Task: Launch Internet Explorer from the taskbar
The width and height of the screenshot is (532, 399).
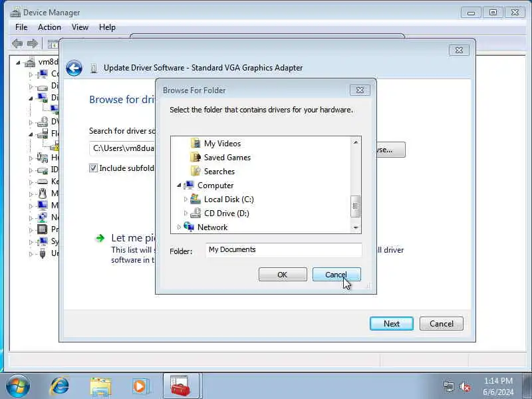Action: (59, 386)
